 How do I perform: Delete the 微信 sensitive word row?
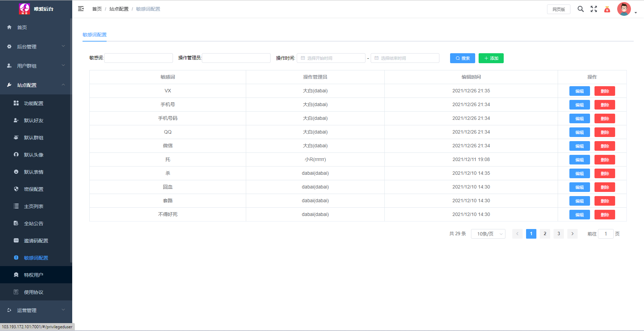604,146
